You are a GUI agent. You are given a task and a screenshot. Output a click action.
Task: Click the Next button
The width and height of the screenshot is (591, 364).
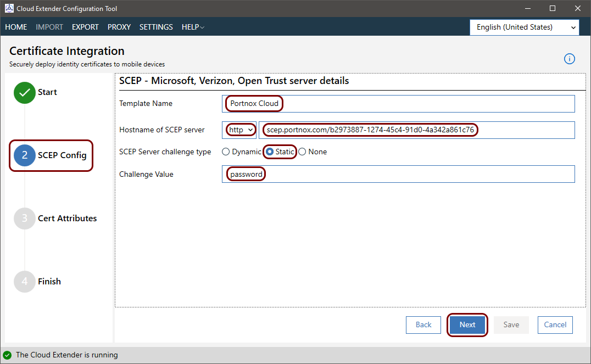[x=467, y=325]
